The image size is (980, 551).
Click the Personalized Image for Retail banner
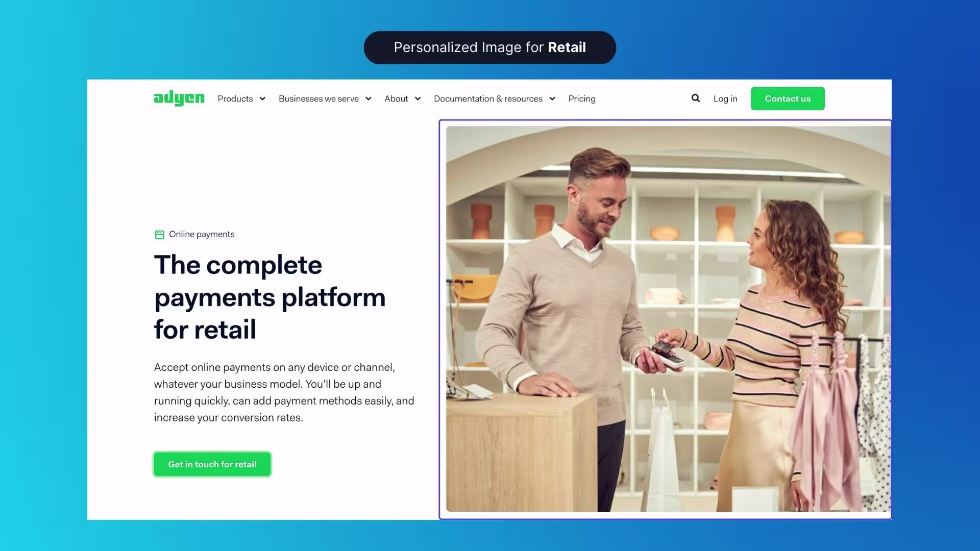[490, 47]
